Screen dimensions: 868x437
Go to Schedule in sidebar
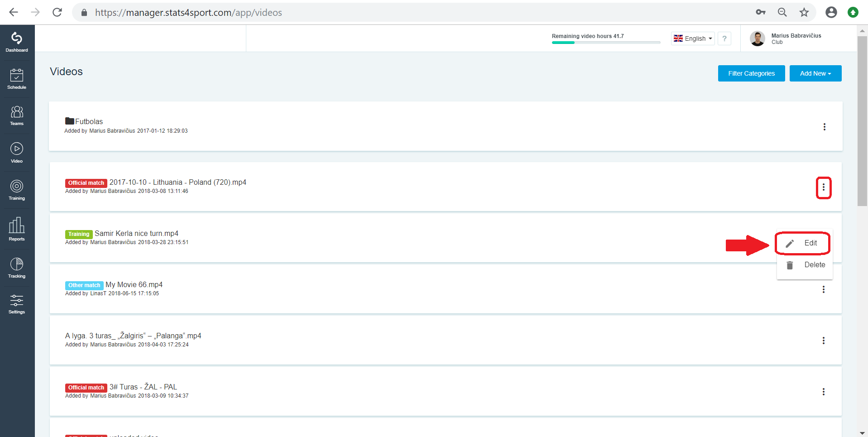coord(17,79)
